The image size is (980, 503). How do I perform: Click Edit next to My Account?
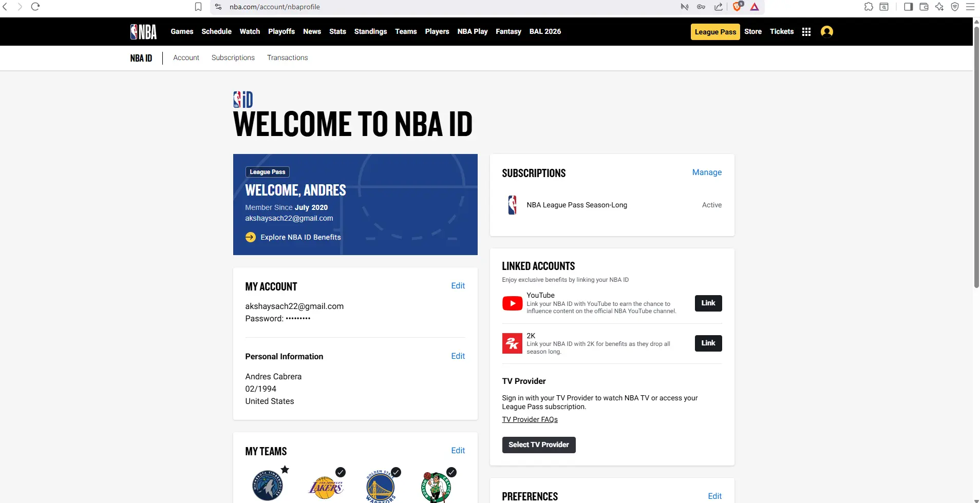click(x=458, y=286)
